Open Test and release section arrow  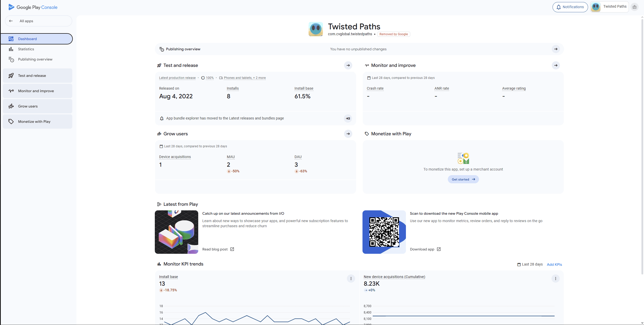pos(348,65)
